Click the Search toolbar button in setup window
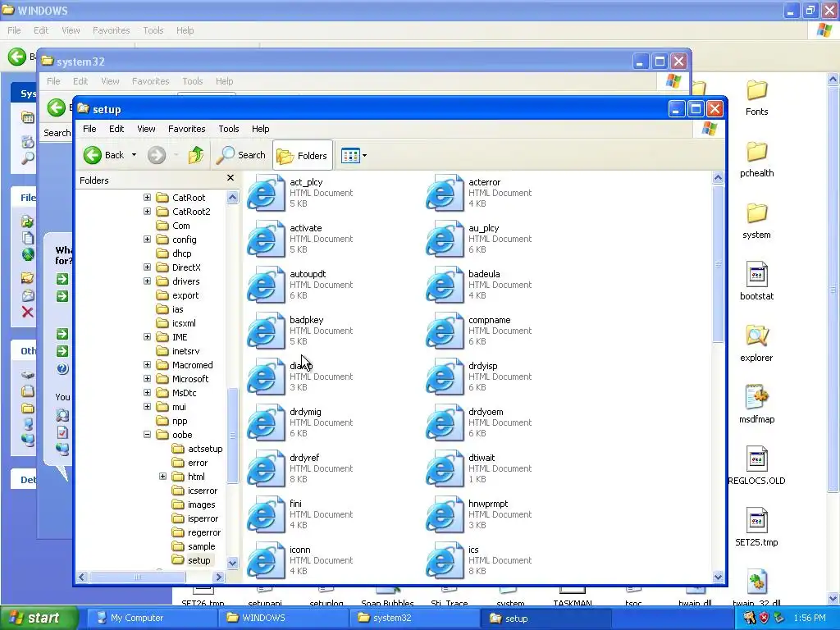 pos(241,155)
